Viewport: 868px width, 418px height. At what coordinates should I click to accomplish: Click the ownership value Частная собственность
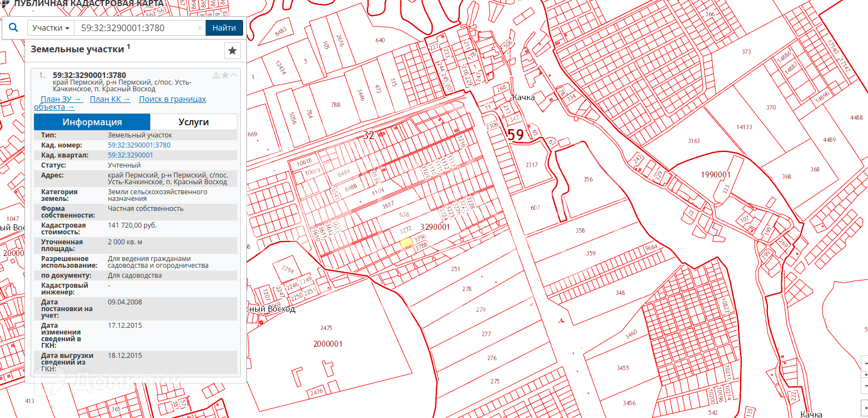(146, 209)
